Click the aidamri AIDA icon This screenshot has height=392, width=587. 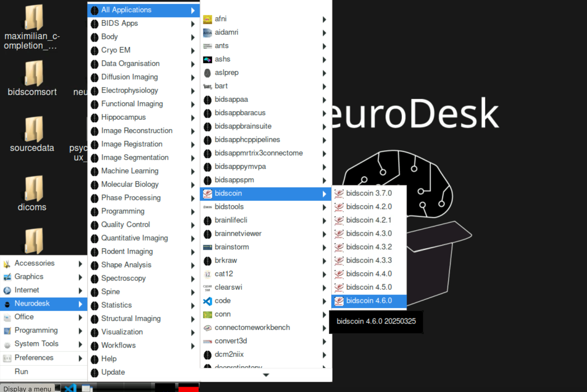(x=207, y=33)
